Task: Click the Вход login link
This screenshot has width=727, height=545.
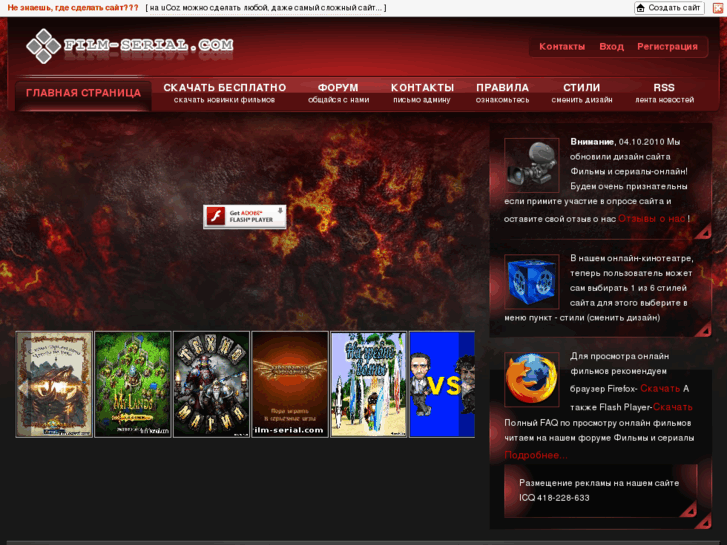Action: pyautogui.click(x=612, y=47)
